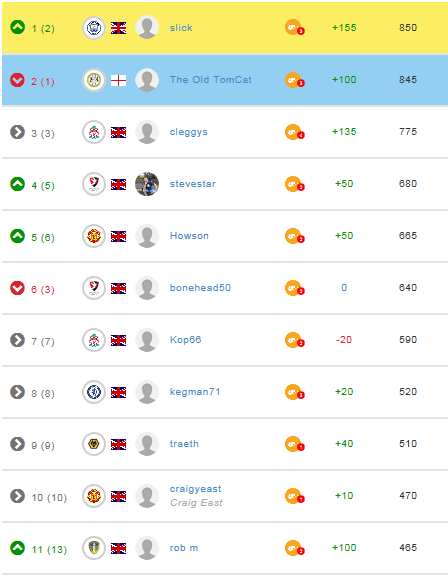Open The Old TomCat's profile
Screen dimensions: 448x576
tap(210, 80)
